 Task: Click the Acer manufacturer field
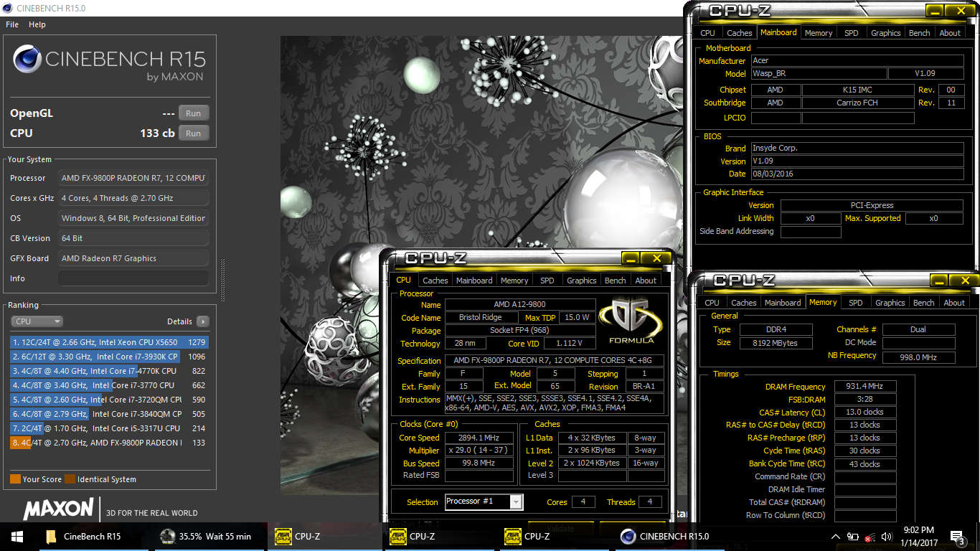point(857,61)
